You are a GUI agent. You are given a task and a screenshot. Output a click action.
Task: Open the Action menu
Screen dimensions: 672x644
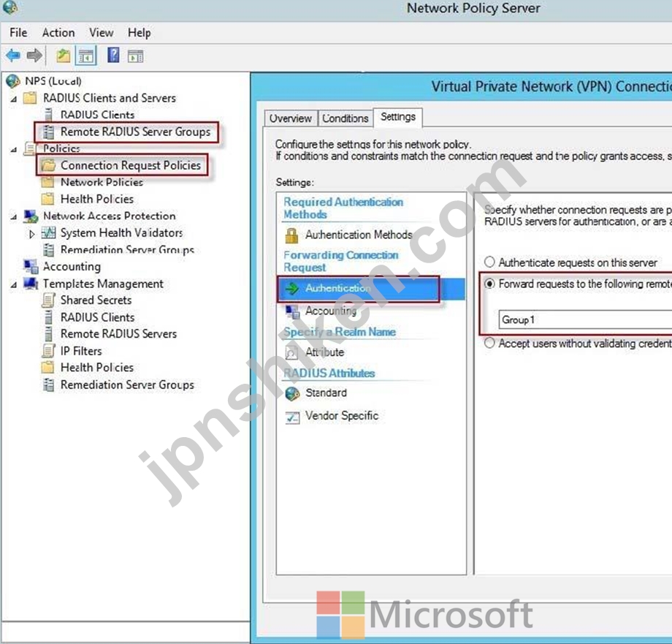pyautogui.click(x=58, y=33)
